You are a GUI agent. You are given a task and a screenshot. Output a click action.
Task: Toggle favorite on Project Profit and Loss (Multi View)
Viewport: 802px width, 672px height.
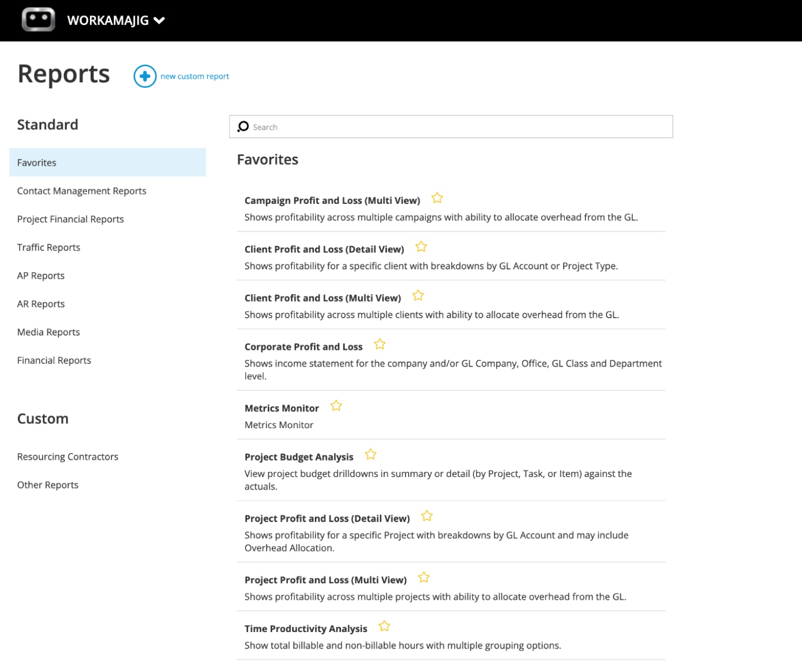pos(423,577)
